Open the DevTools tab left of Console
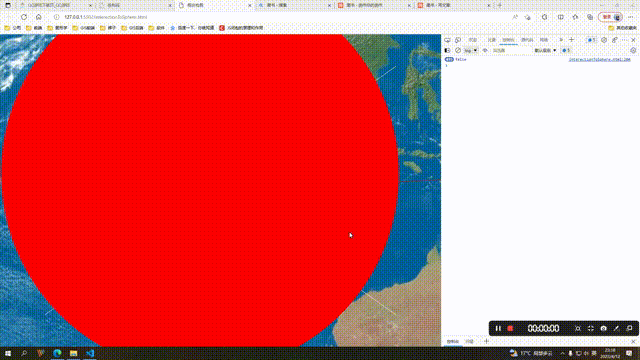 pyautogui.click(x=491, y=40)
